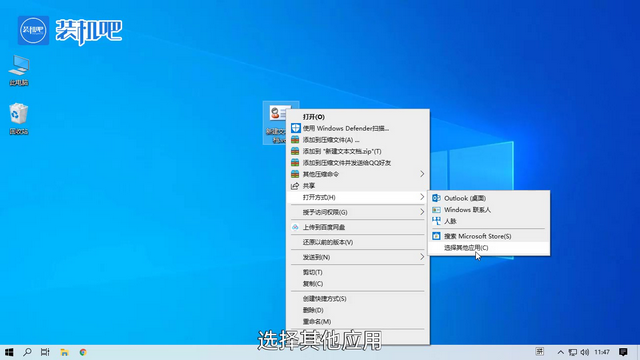
Task: Expand 其他压缩命令 submenu arrow
Action: pyautogui.click(x=422, y=174)
